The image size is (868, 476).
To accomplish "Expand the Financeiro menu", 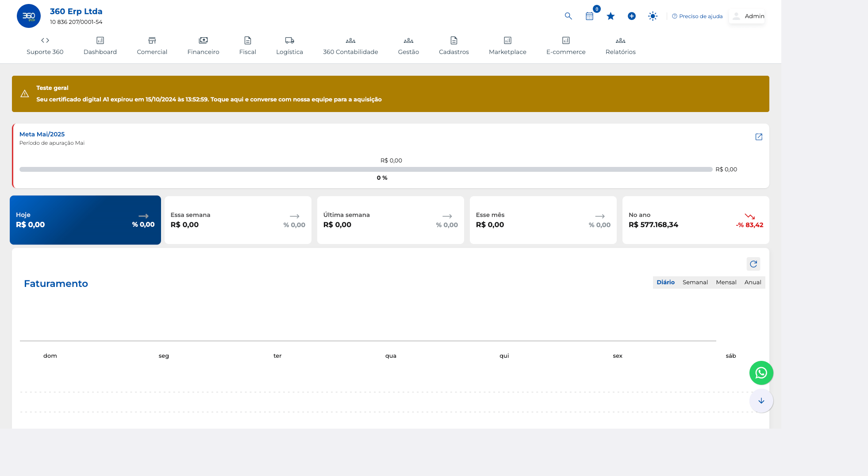I will [x=203, y=46].
